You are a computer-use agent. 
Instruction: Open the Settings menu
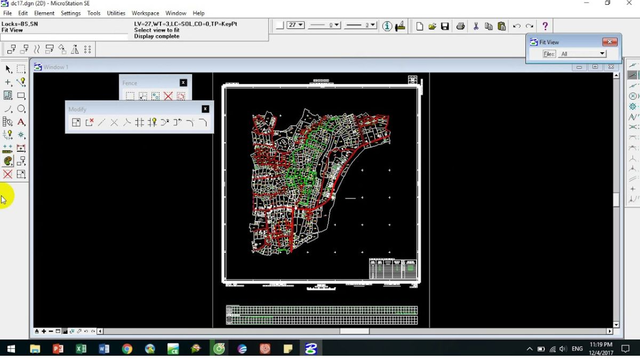71,13
